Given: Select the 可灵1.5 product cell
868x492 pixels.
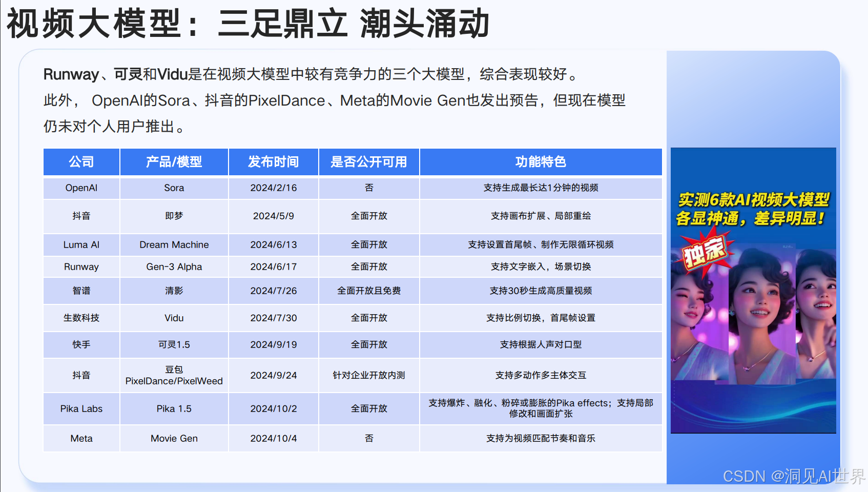Looking at the screenshot, I should click(174, 345).
